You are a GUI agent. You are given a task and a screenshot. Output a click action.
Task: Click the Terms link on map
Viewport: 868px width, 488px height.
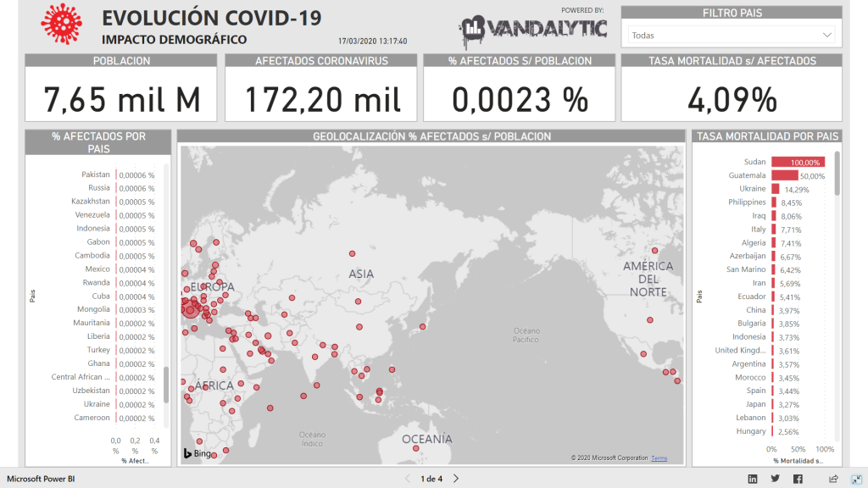[659, 458]
